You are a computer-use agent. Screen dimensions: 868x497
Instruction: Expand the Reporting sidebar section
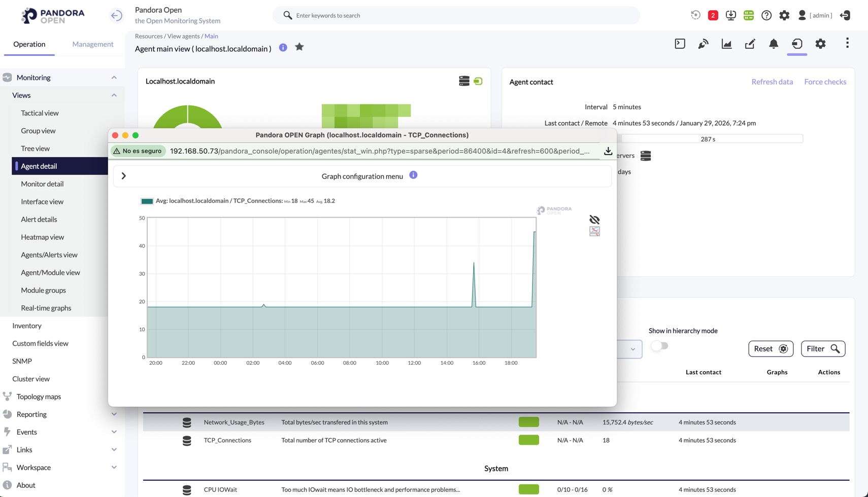tap(114, 414)
